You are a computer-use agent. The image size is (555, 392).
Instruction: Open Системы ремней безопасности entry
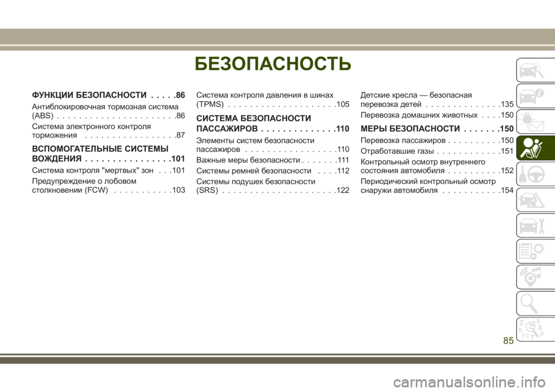tap(272, 171)
